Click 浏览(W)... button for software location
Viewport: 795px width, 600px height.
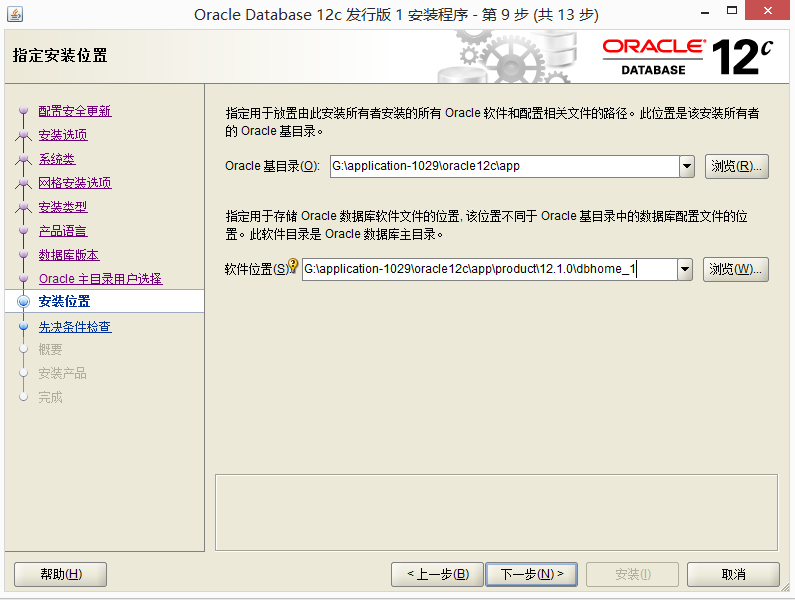point(736,269)
